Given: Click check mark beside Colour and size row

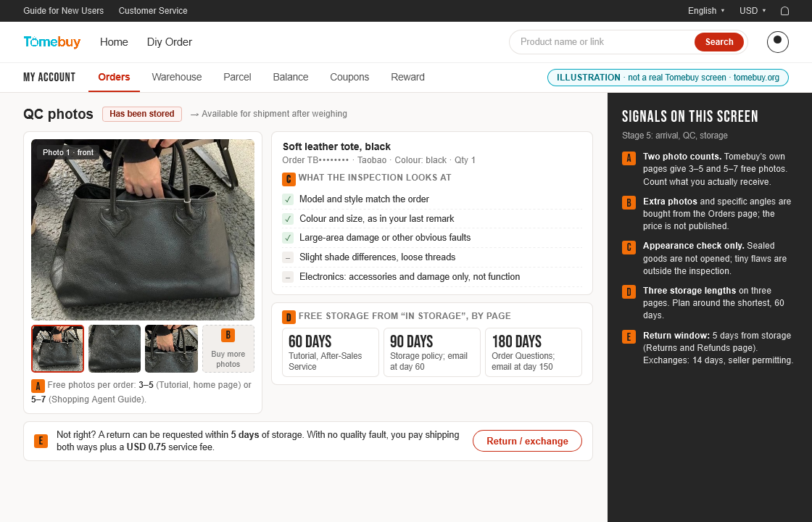Looking at the screenshot, I should [288, 218].
